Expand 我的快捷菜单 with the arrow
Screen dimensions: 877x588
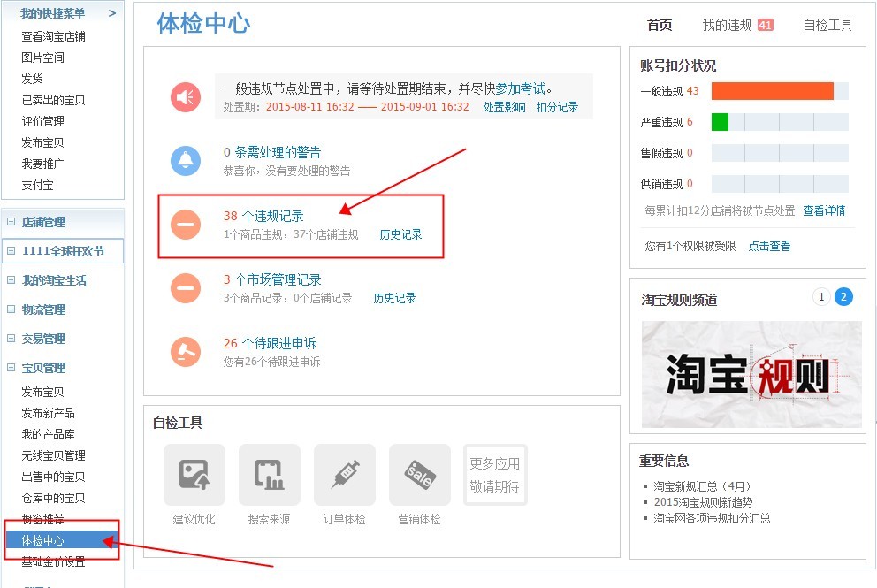coord(112,13)
